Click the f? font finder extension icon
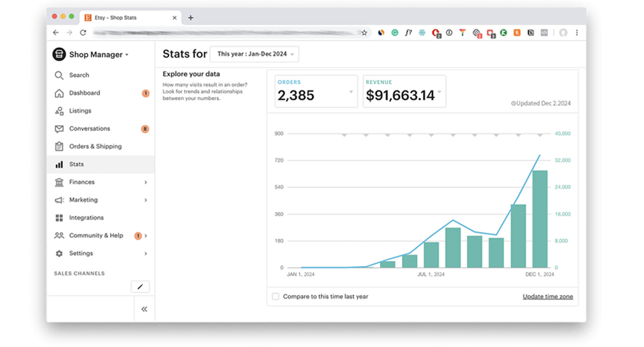 (x=408, y=33)
